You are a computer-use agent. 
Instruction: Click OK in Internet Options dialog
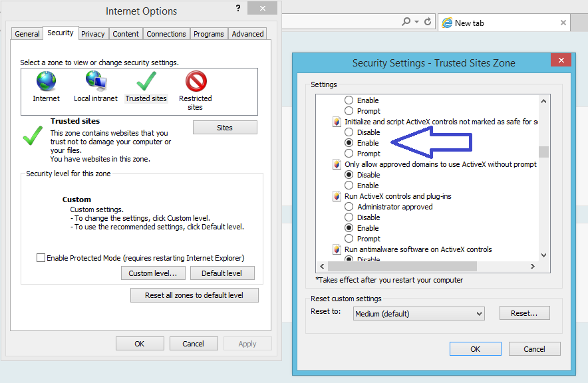[140, 344]
